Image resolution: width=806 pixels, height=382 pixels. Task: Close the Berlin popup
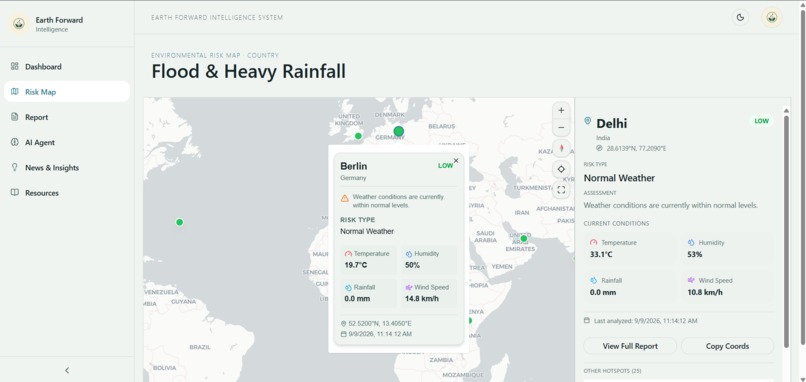(456, 160)
